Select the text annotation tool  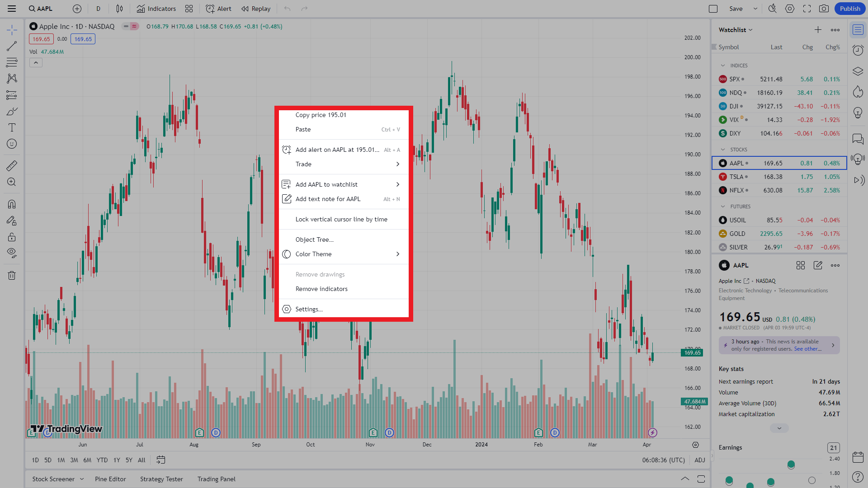click(12, 127)
